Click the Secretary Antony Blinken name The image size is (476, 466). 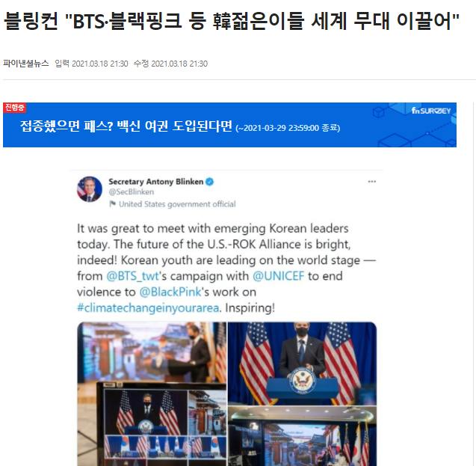click(156, 181)
